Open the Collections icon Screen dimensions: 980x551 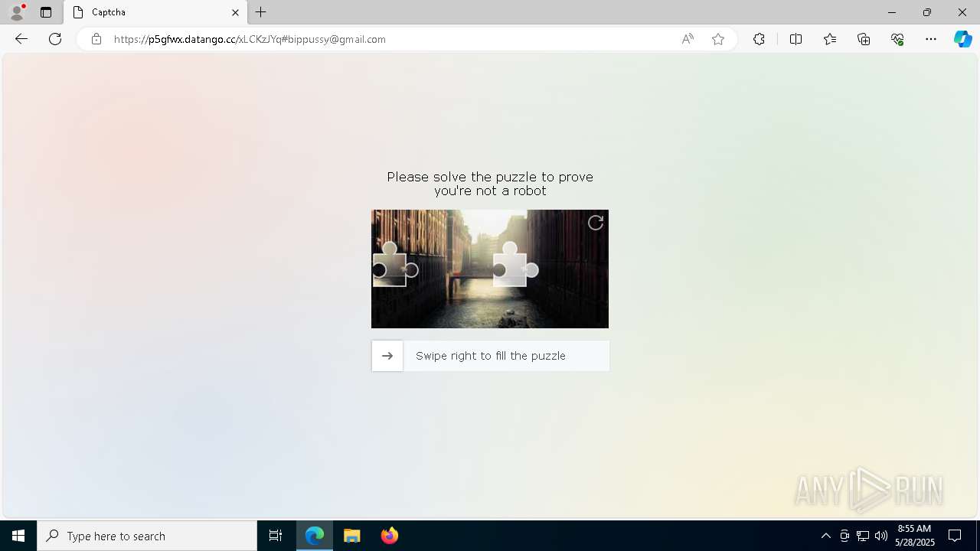click(864, 39)
